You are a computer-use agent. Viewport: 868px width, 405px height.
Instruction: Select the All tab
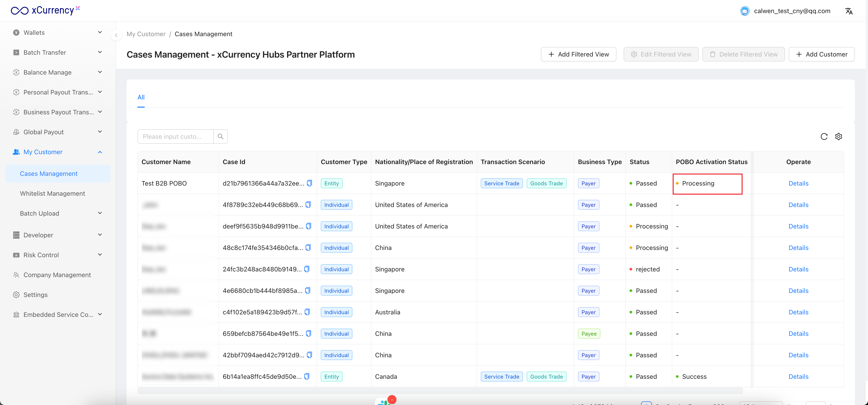(141, 97)
